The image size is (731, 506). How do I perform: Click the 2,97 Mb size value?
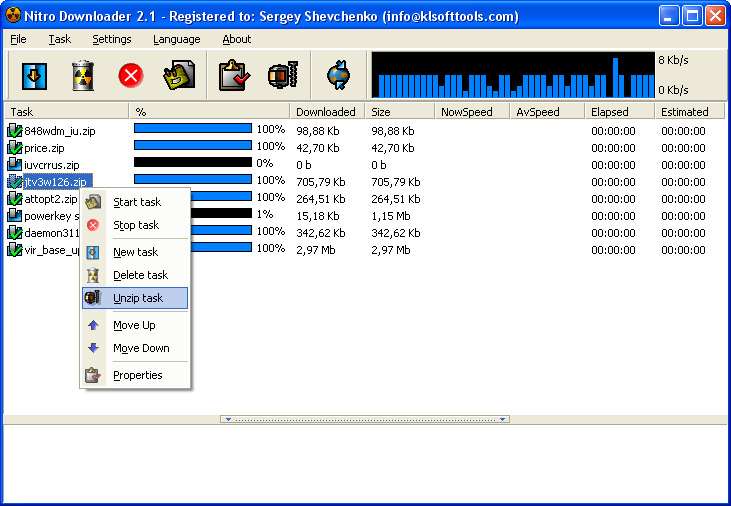coord(391,250)
